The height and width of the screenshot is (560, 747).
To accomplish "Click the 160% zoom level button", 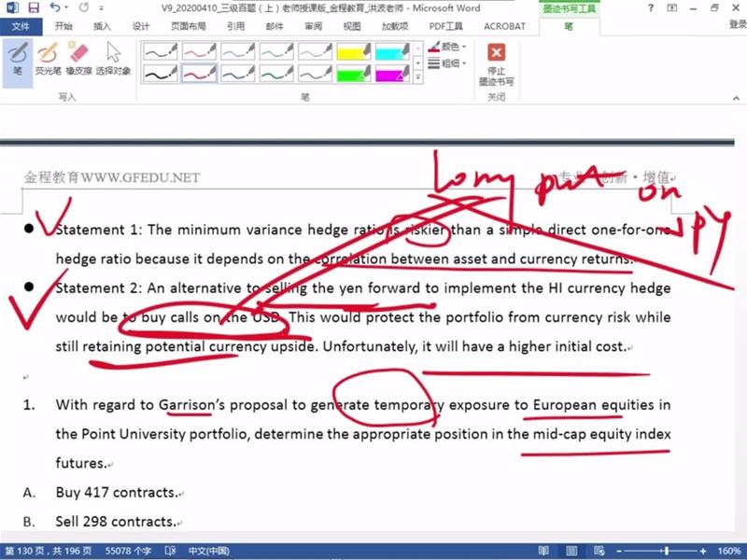I will pos(726,551).
